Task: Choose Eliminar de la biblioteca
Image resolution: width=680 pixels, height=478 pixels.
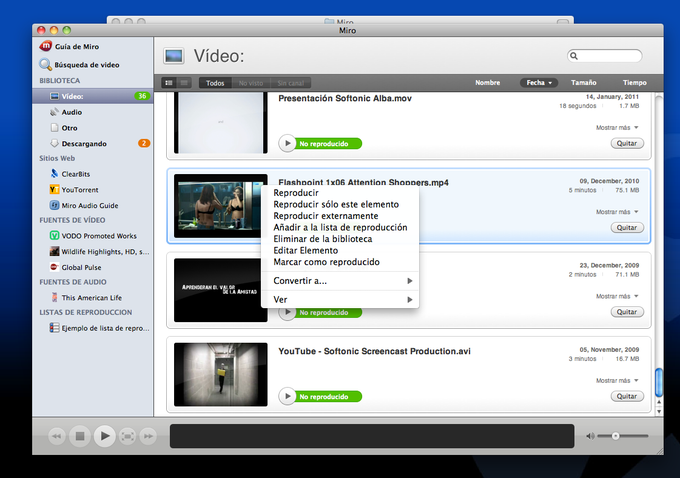Action: pos(340,239)
